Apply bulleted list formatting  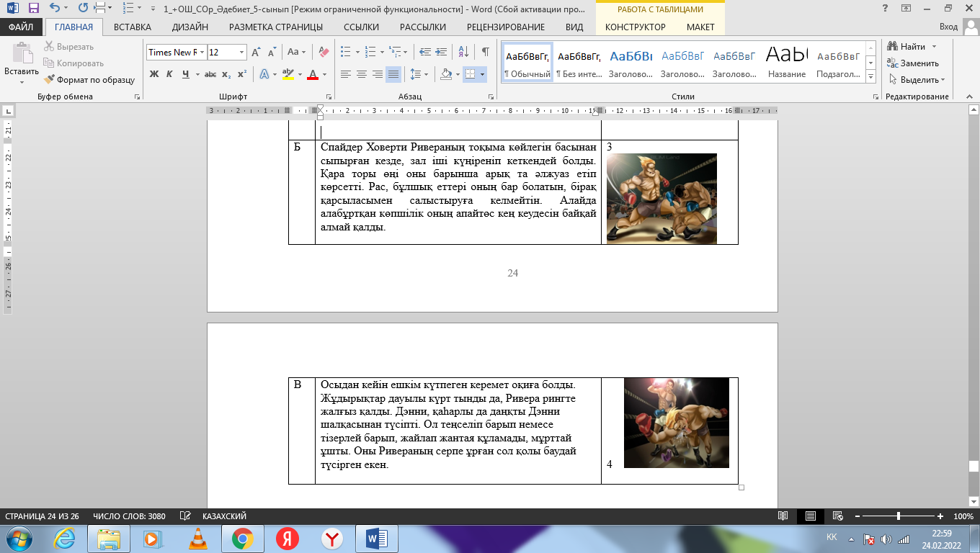(x=345, y=52)
